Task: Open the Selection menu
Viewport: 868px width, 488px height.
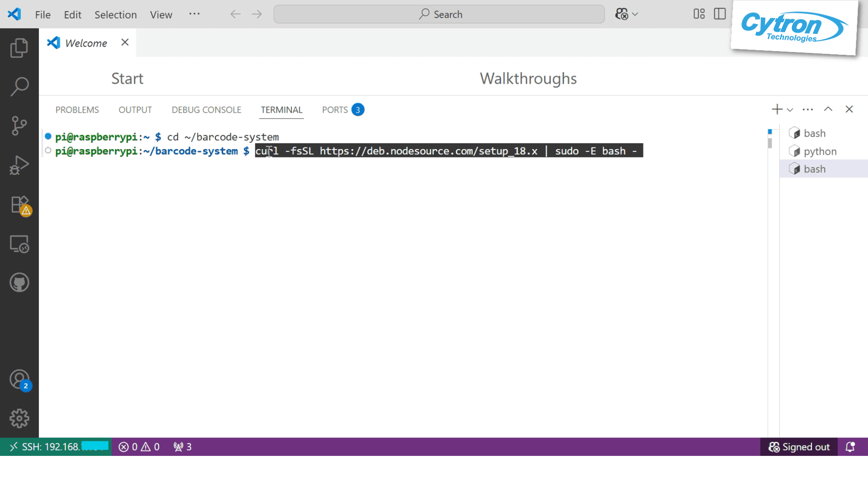Action: 115,14
